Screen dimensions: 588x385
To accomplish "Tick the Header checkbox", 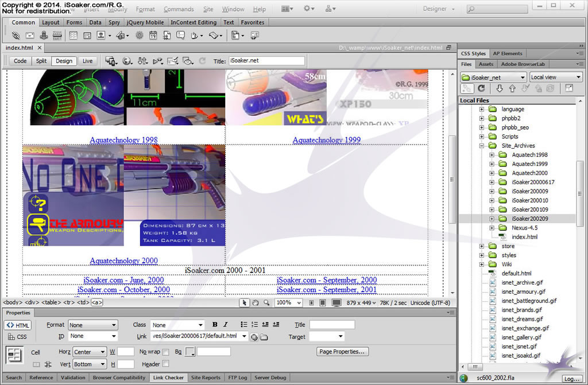I will pos(166,364).
